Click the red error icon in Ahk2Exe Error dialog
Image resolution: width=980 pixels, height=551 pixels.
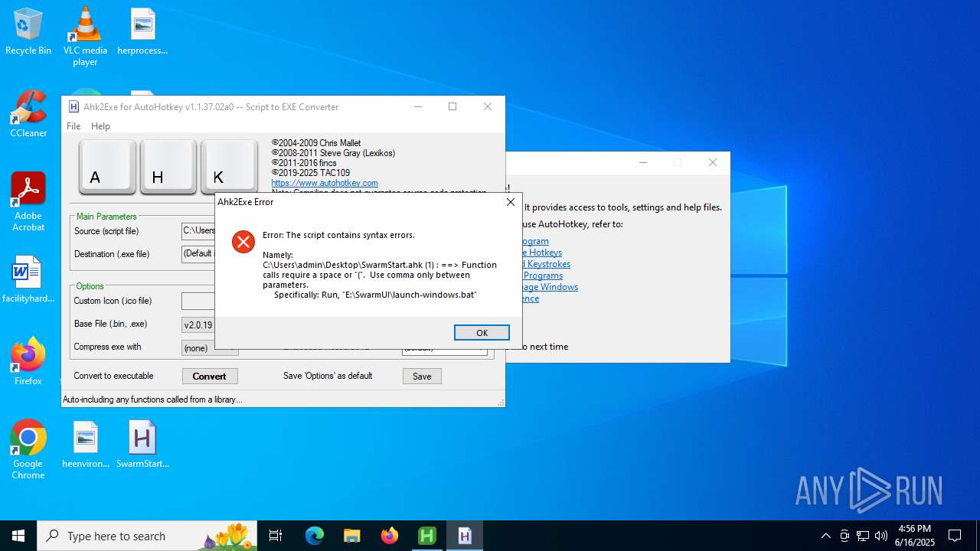[x=243, y=242]
